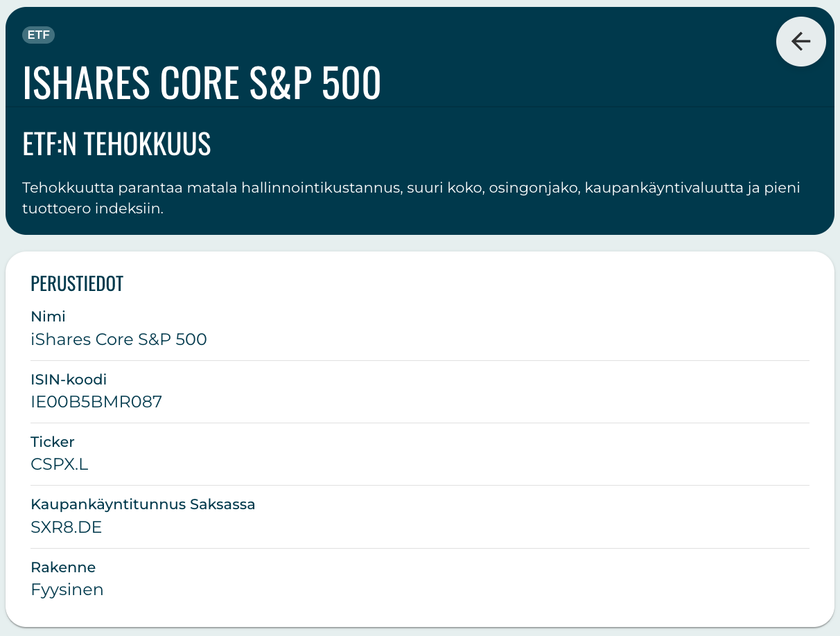Click the Rakenne label
840x636 pixels.
63,567
